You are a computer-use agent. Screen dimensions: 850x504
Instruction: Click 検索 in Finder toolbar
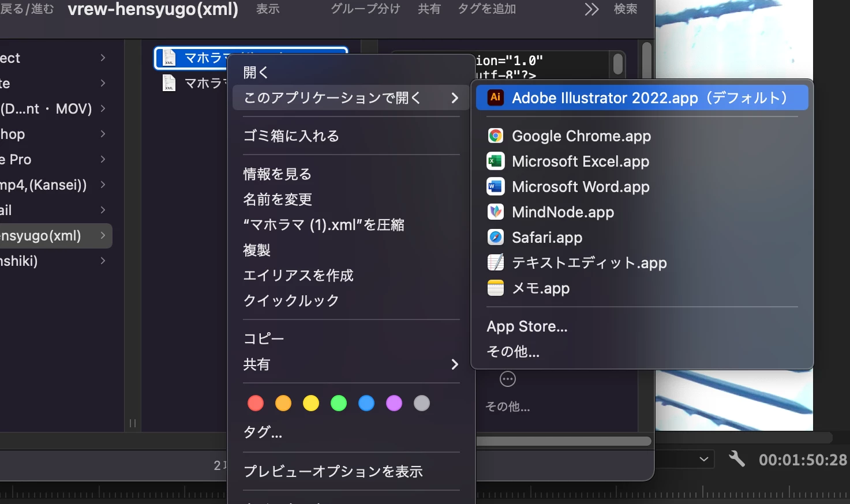[x=626, y=9]
